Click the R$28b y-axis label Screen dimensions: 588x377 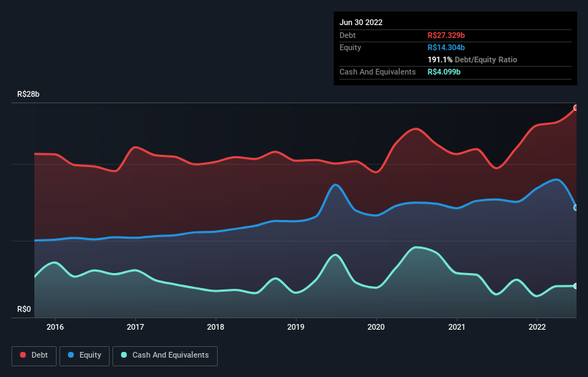point(28,94)
